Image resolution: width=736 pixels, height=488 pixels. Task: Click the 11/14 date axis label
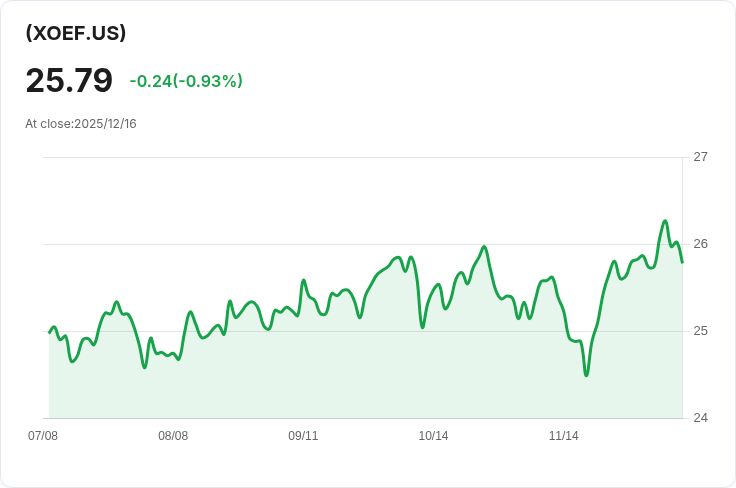pyautogui.click(x=564, y=436)
